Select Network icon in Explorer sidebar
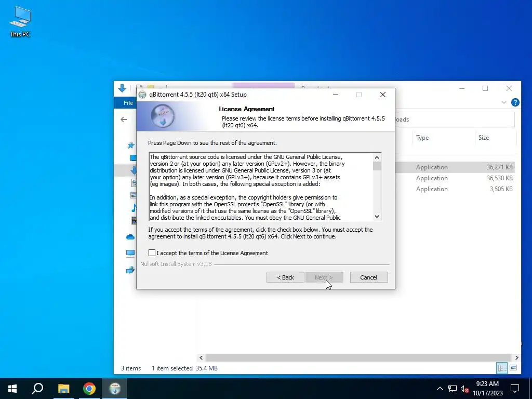 pos(130,271)
